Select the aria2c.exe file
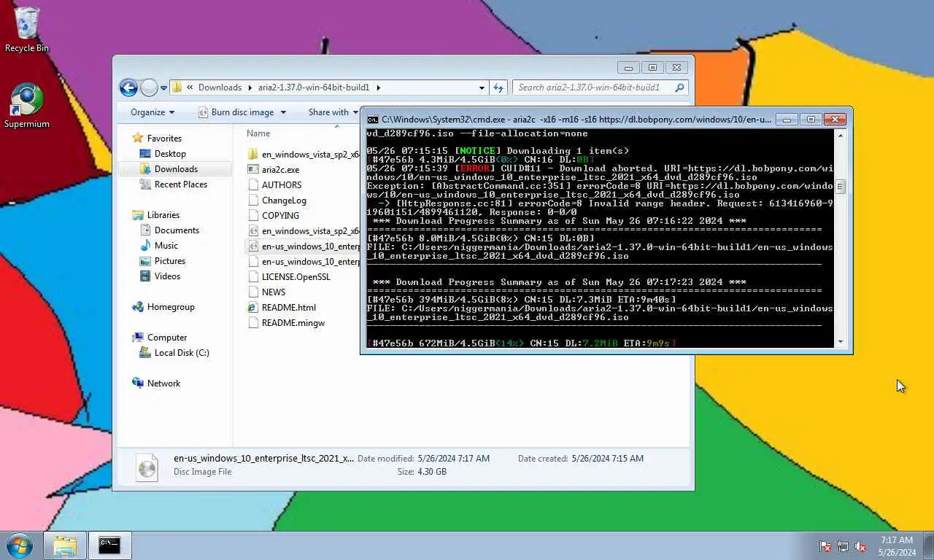Image resolution: width=934 pixels, height=560 pixels. click(x=274, y=170)
